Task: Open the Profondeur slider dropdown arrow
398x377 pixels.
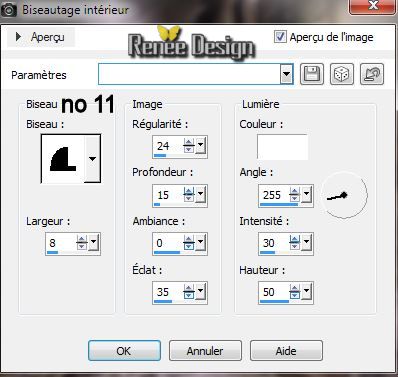Action: 200,194
